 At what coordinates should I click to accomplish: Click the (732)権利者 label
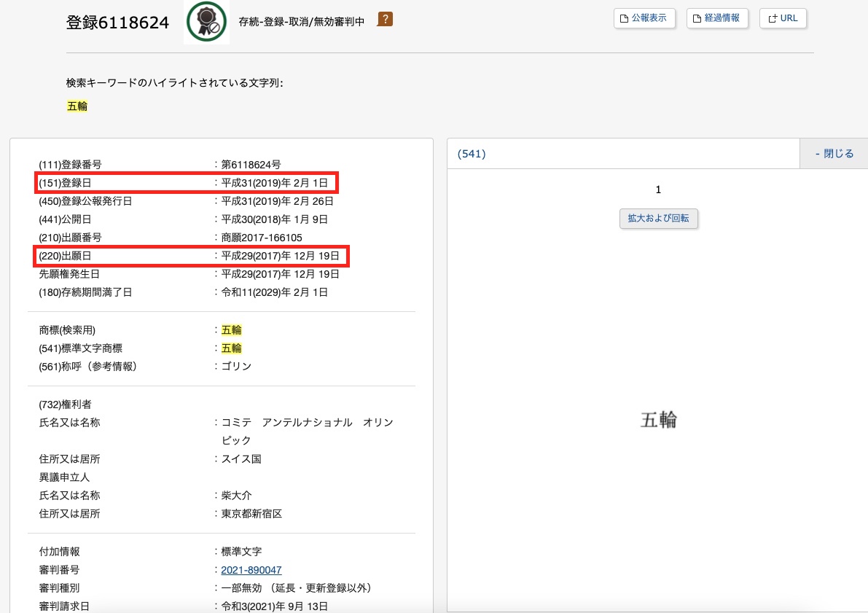tap(66, 405)
